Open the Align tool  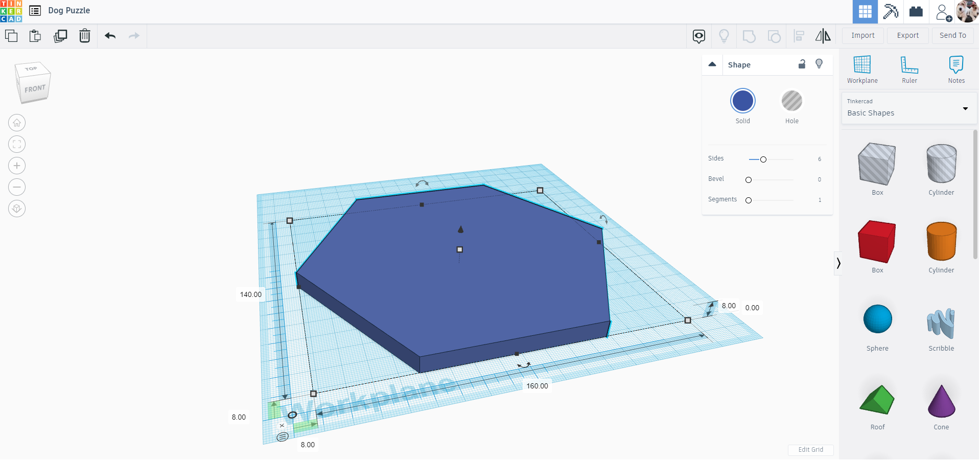(x=799, y=36)
